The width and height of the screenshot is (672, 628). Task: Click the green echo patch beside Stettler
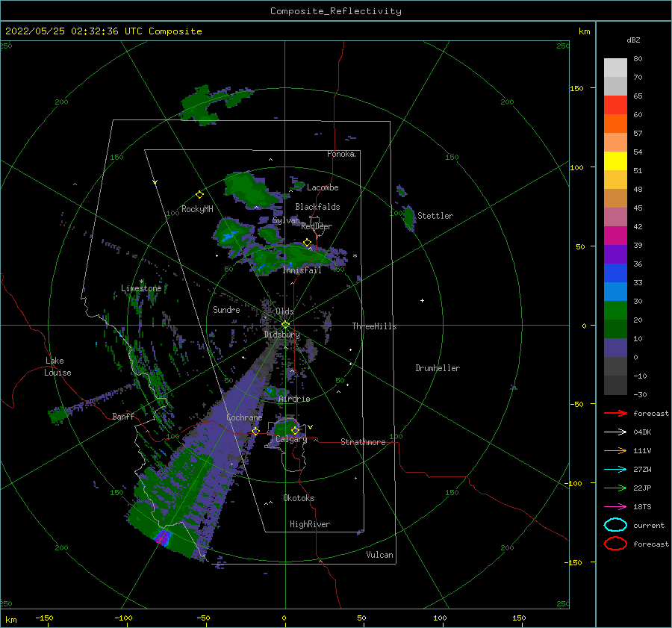(x=409, y=217)
